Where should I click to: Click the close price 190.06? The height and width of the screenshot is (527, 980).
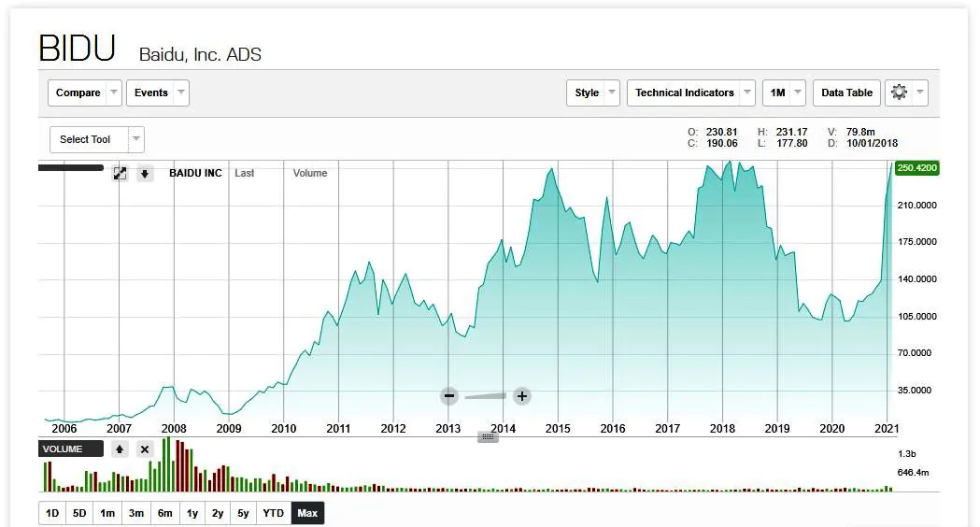(x=722, y=143)
